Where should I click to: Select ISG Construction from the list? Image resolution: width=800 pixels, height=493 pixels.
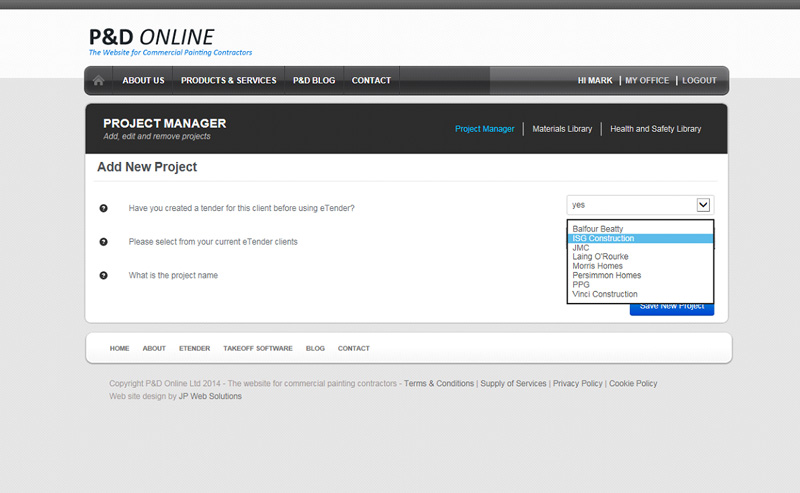coord(640,238)
